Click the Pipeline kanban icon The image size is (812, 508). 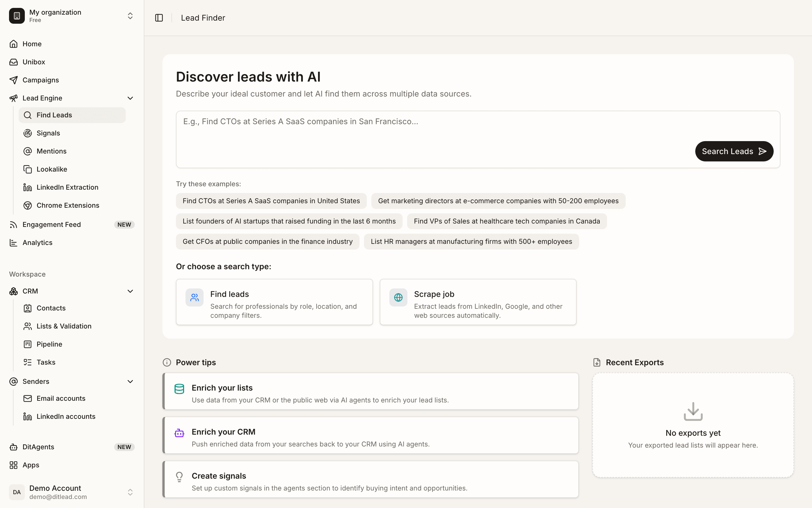point(28,344)
